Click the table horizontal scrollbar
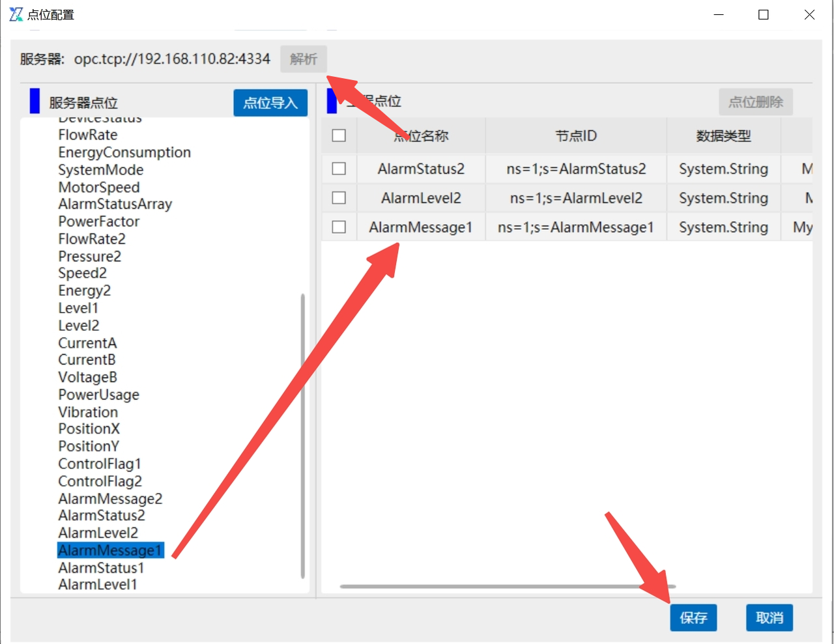Screen dimensions: 834x644 508,587
